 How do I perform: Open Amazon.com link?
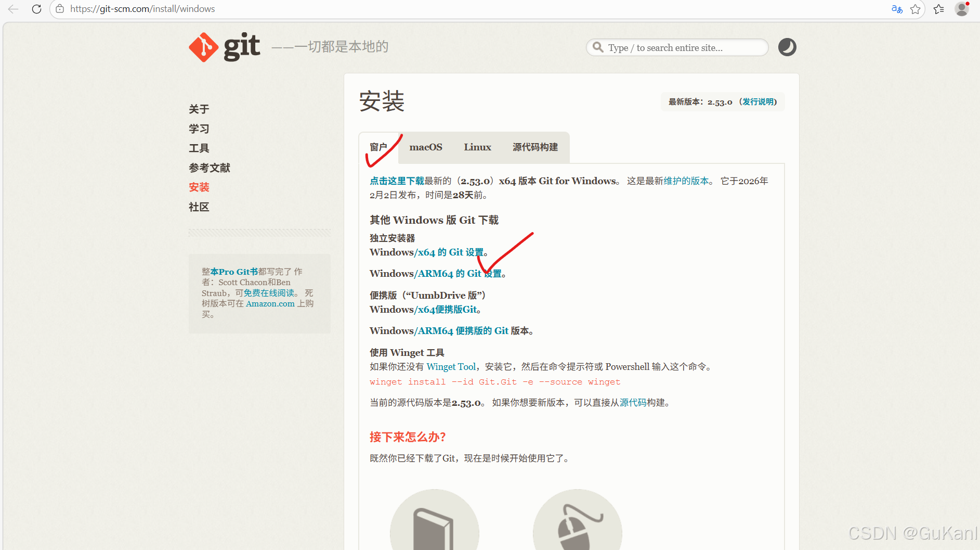point(270,303)
